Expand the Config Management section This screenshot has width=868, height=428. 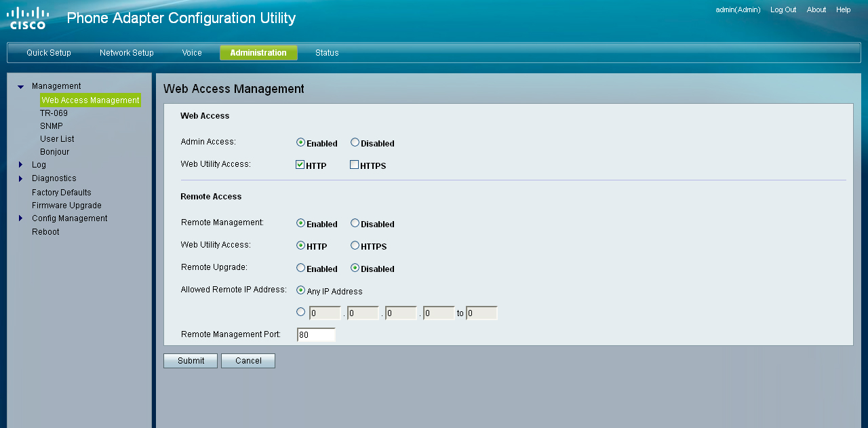pyautogui.click(x=20, y=218)
